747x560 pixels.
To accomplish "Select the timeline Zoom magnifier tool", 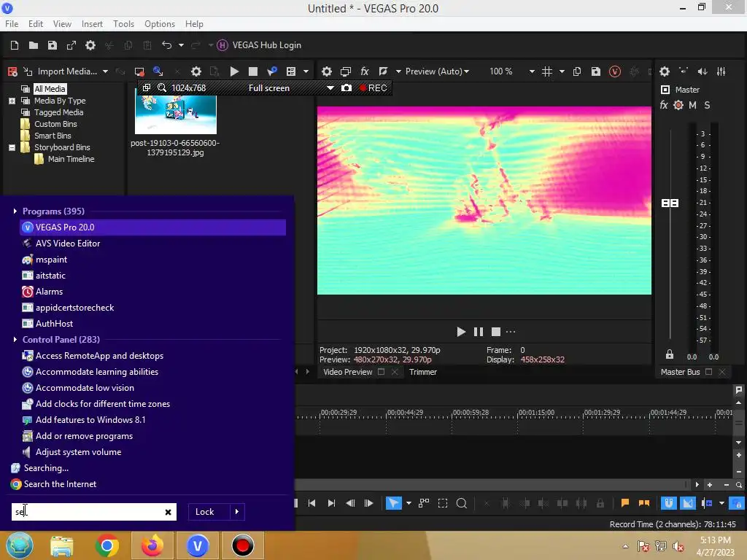I will point(461,503).
